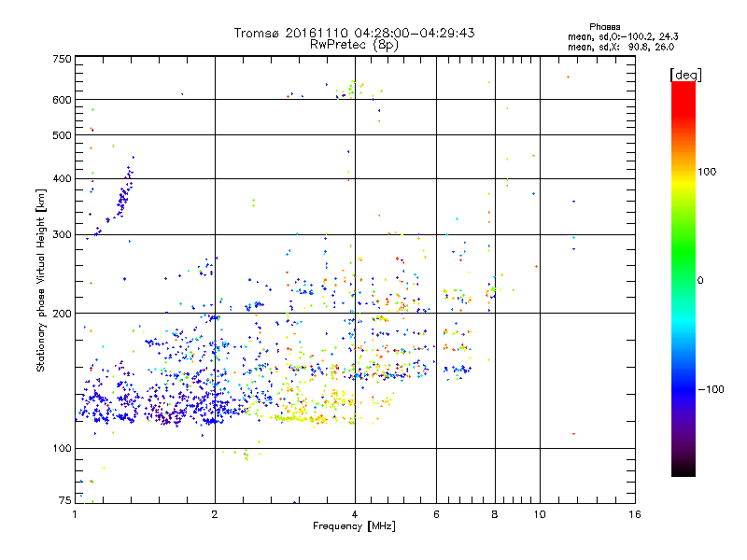Click the 'RwPretec (8p)' subtitle
Screen dimensions: 747x560
point(354,45)
